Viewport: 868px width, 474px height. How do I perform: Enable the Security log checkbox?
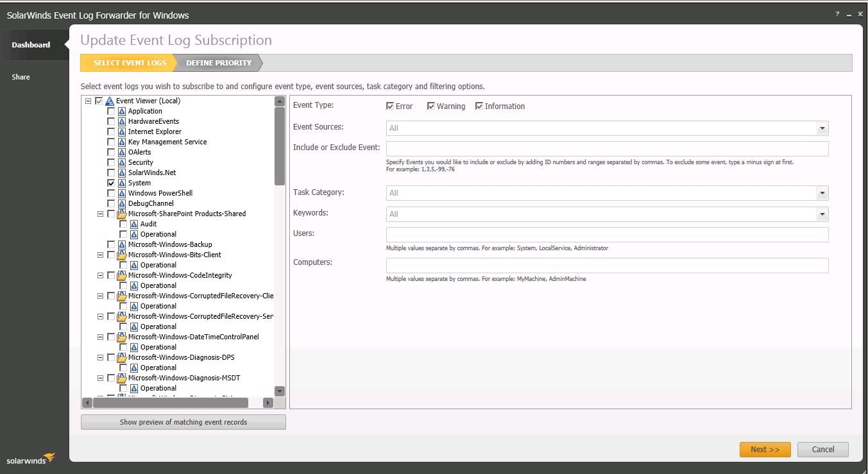pyautogui.click(x=111, y=162)
